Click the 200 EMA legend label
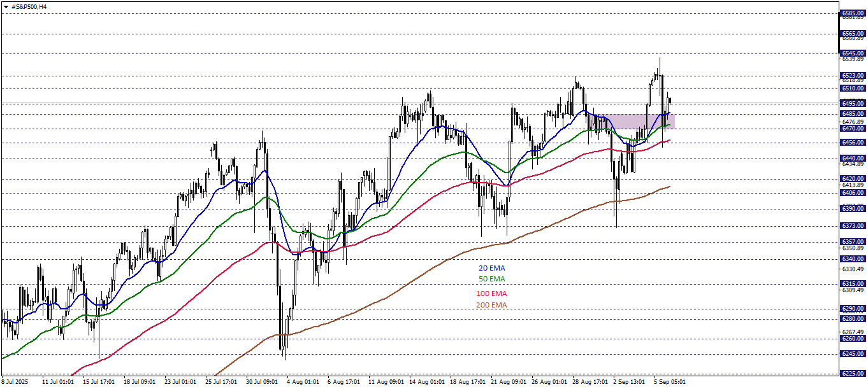 491,305
